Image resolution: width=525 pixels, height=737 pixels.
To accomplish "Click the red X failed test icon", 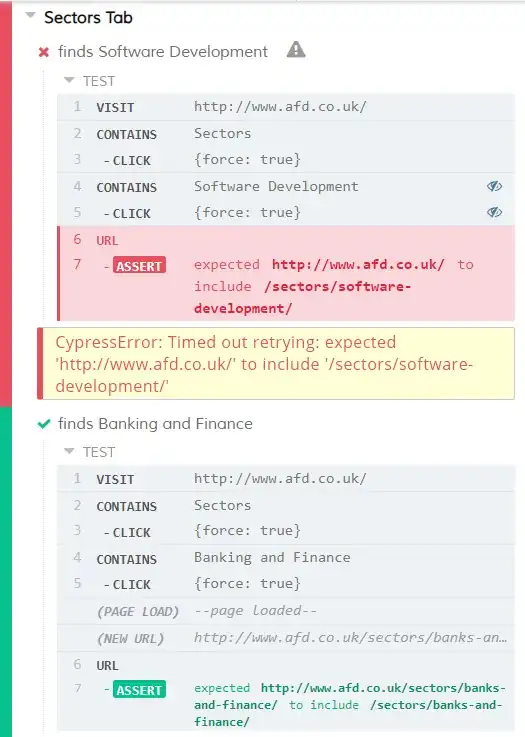I will click(x=44, y=52).
